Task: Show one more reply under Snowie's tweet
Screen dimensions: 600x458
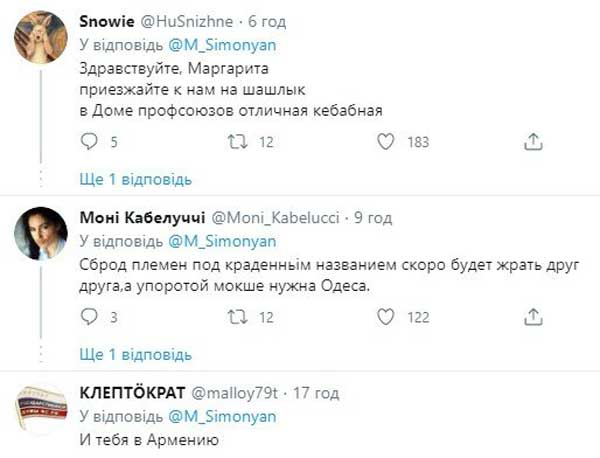Action: tap(135, 179)
